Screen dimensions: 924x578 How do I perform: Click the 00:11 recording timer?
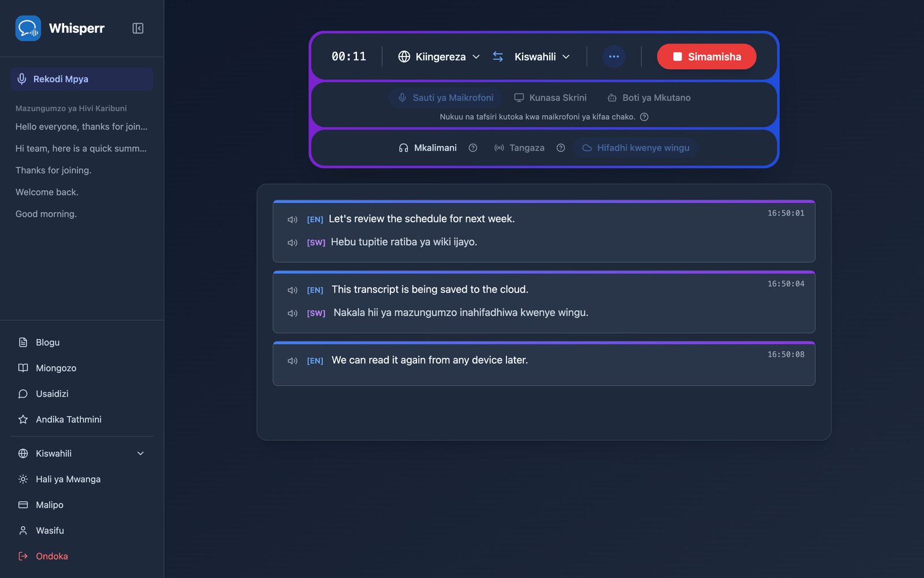point(349,57)
